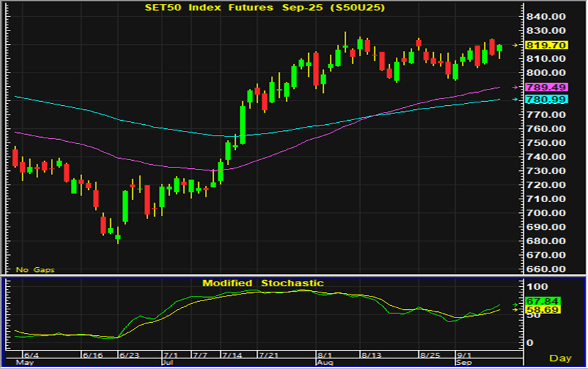The image size is (588, 369).
Task: Click the Day timeframe label
Action: coord(559,357)
